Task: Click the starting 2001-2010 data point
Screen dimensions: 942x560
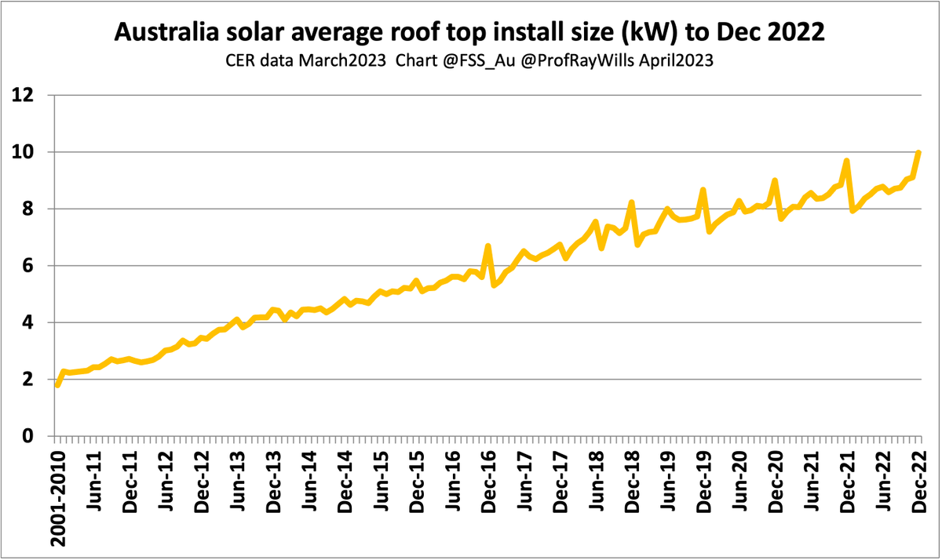Action: tap(56, 384)
